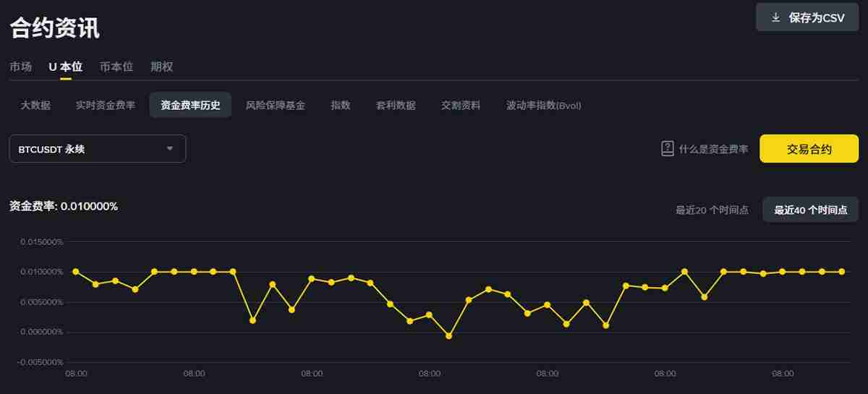Select 资金费率历史 sub-tab
Viewport: 868px width, 394px height.
(190, 105)
